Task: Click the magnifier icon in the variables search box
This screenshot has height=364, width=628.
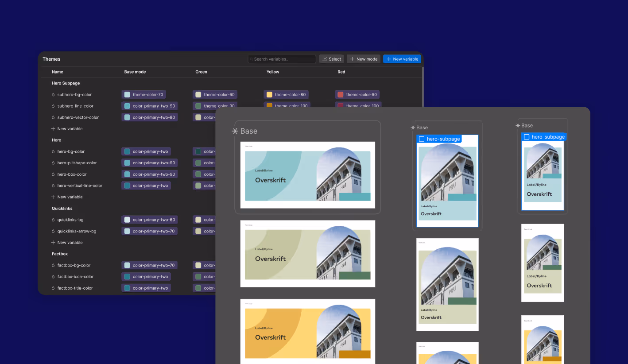Action: click(251, 59)
